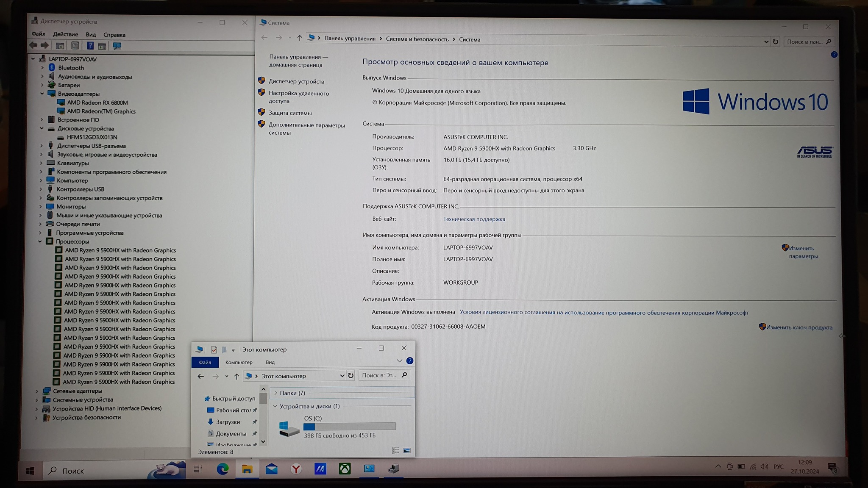Open Microsoft Edge from the taskbar
Viewport: 868px width, 488px height.
point(223,469)
